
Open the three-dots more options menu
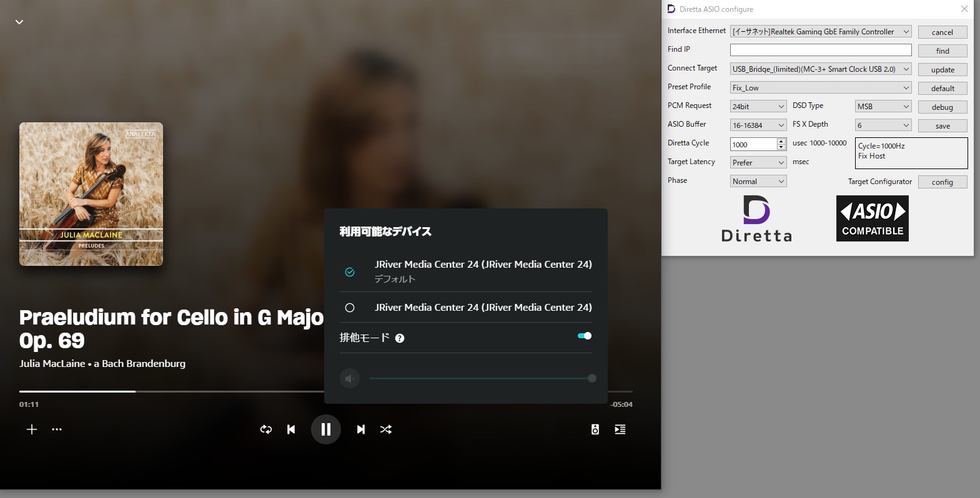(57, 429)
